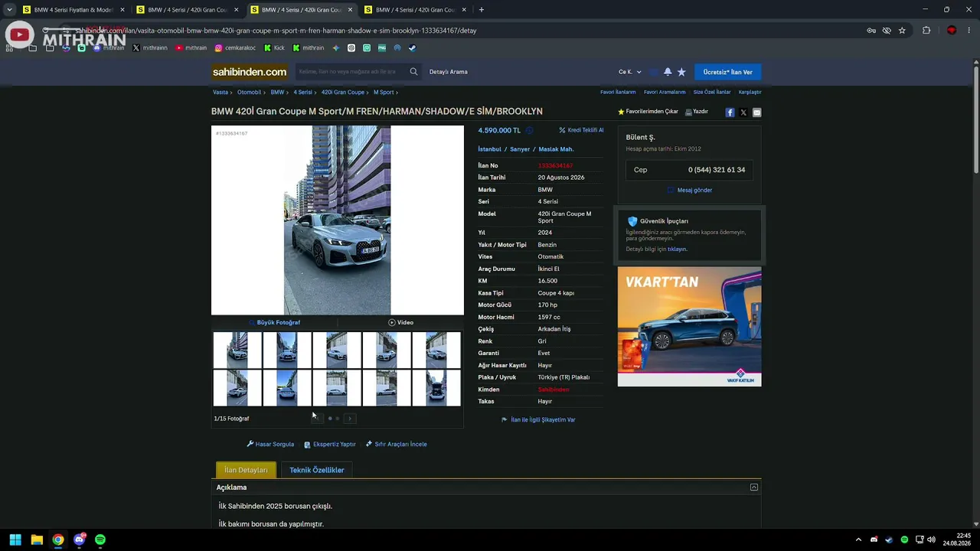This screenshot has width=980, height=551.
Task: Switch to last BMW 420i browser tab
Action: pos(415,10)
